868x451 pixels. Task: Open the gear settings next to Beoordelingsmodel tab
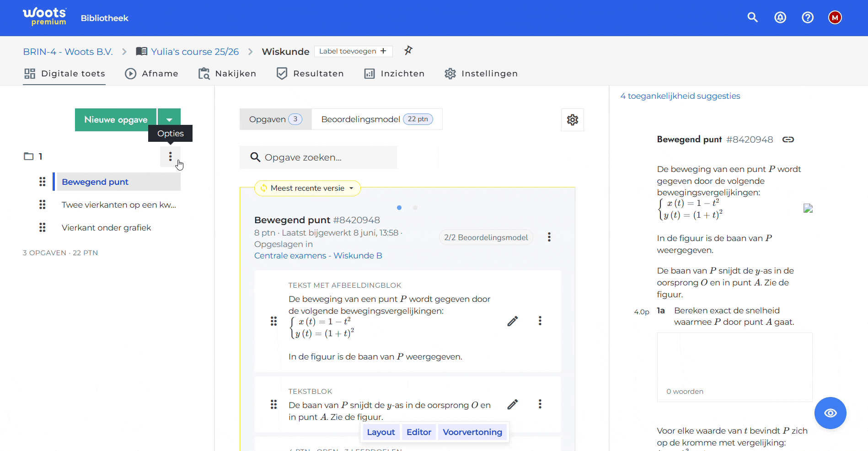573,120
